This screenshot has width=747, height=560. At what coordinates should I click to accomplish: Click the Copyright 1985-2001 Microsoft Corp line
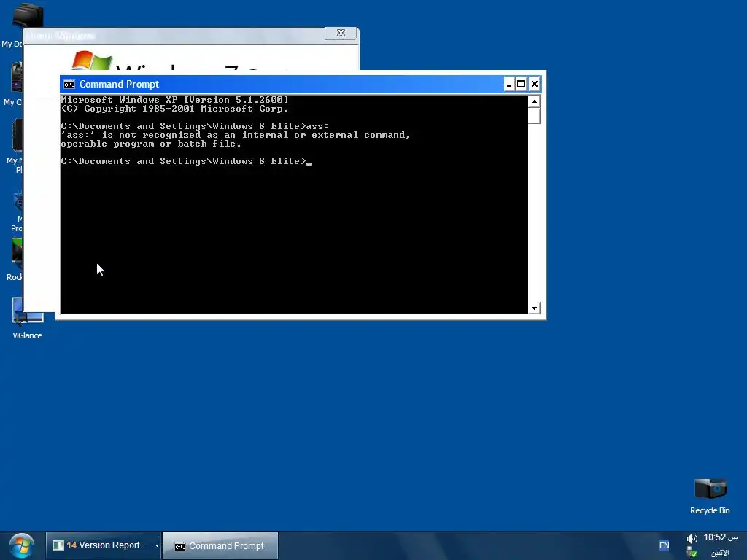coord(174,109)
